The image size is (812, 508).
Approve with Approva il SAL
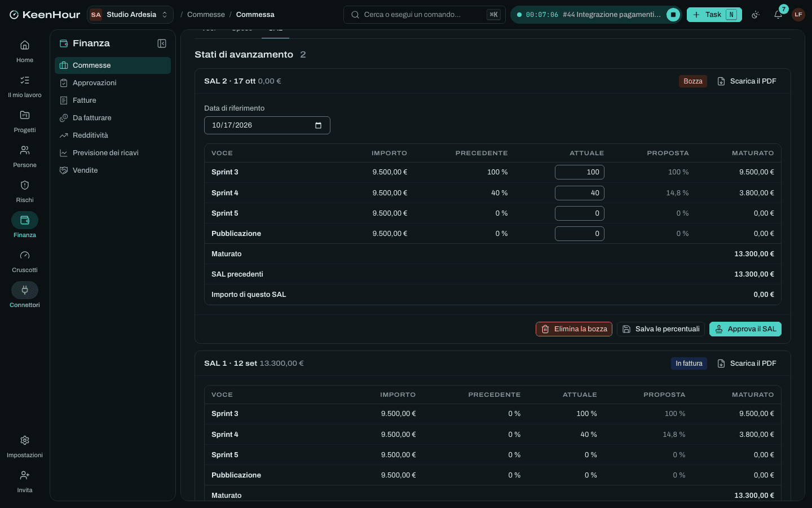(x=745, y=329)
